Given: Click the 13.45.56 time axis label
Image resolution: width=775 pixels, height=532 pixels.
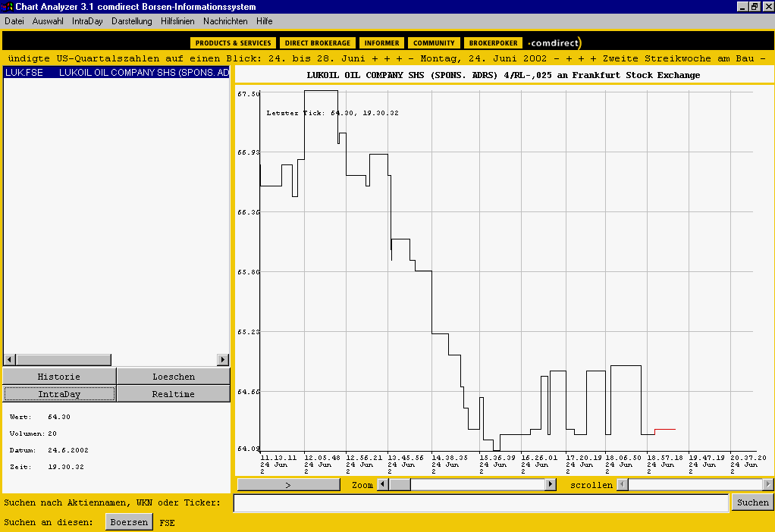Looking at the screenshot, I should coord(406,458).
